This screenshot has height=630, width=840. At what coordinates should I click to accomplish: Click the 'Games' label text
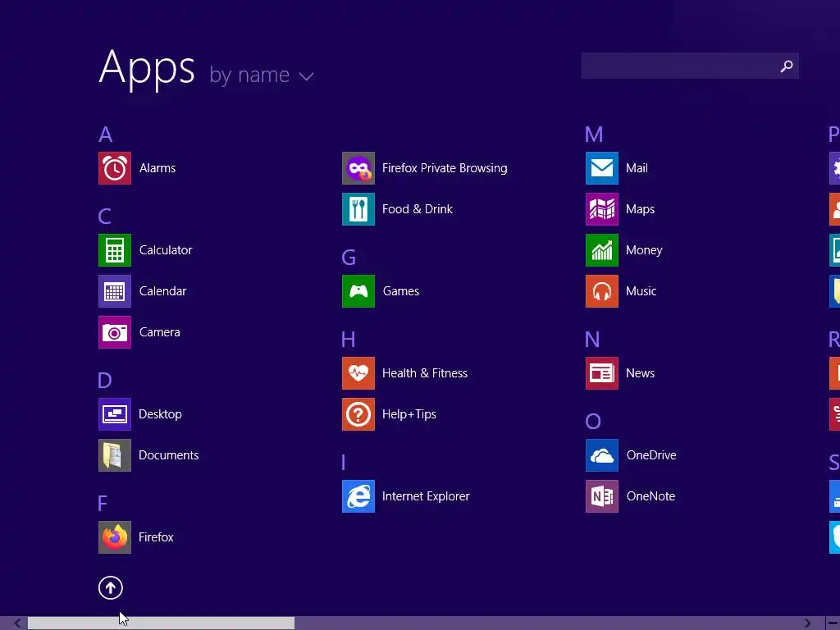pos(401,291)
